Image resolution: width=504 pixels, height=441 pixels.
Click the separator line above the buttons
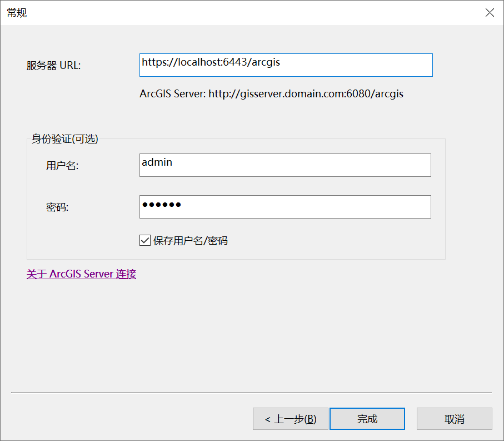[x=251, y=393]
